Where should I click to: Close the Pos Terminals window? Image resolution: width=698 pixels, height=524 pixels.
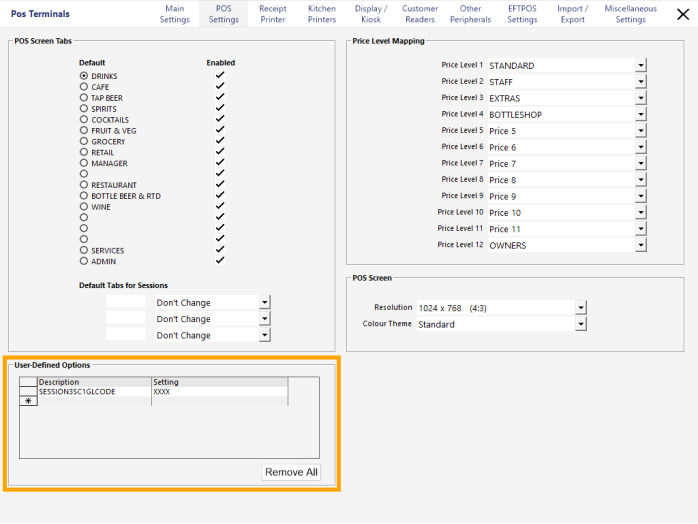pyautogui.click(x=682, y=14)
